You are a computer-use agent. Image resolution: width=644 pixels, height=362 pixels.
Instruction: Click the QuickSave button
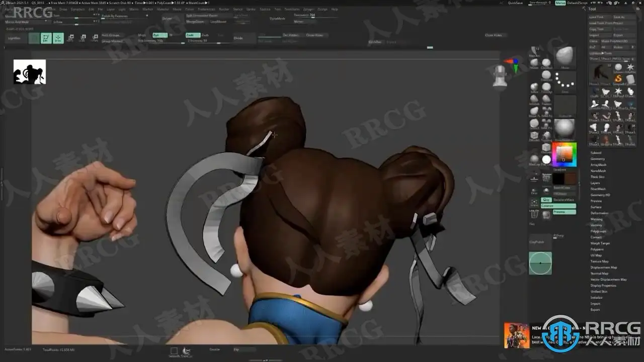coord(515,3)
